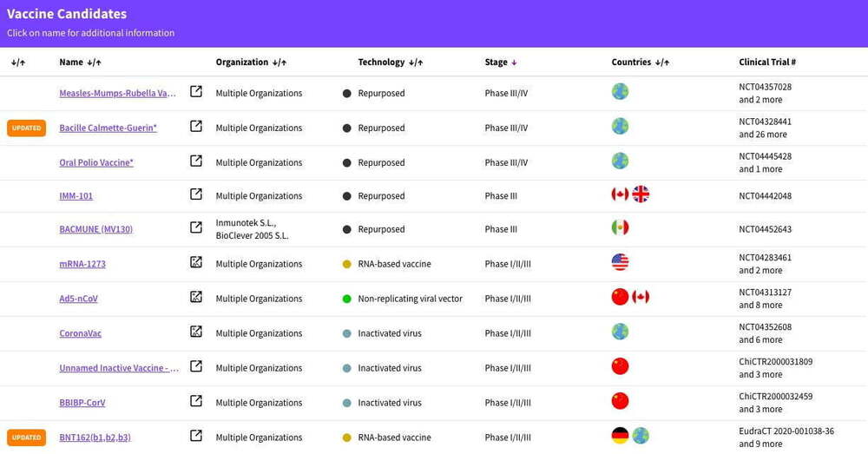This screenshot has width=868, height=454.
Task: Click external link icon beside IMM-101
Action: [x=196, y=194]
